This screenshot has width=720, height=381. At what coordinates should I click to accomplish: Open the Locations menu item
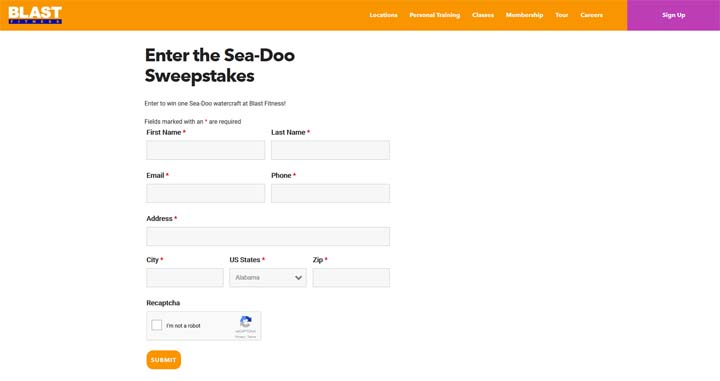[383, 15]
